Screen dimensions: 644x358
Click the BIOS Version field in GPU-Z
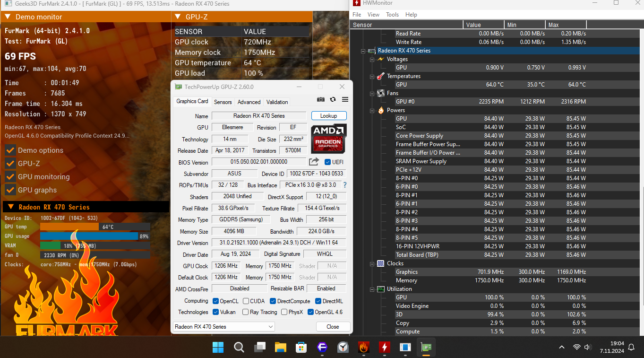259,162
